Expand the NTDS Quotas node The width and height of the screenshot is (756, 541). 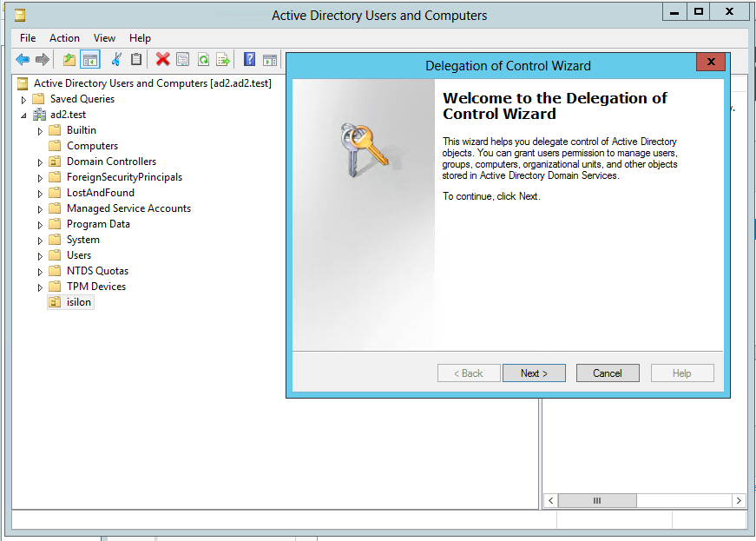(40, 272)
